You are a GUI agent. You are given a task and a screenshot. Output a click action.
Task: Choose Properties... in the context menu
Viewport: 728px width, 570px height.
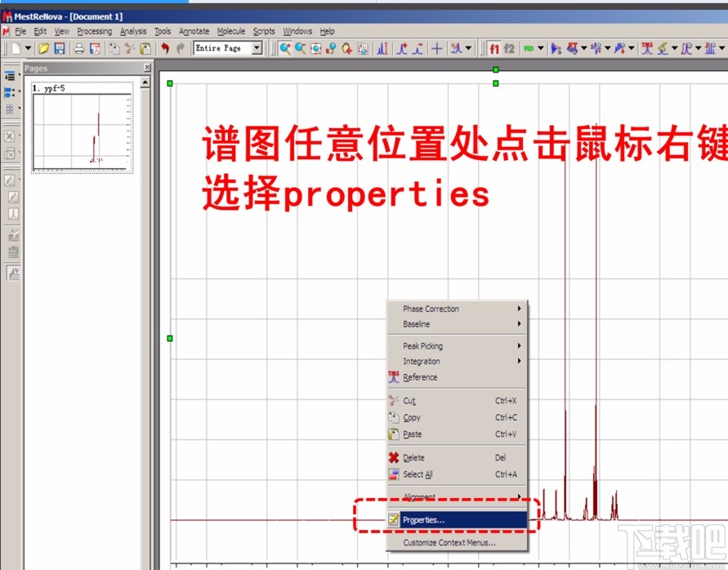[x=458, y=520]
